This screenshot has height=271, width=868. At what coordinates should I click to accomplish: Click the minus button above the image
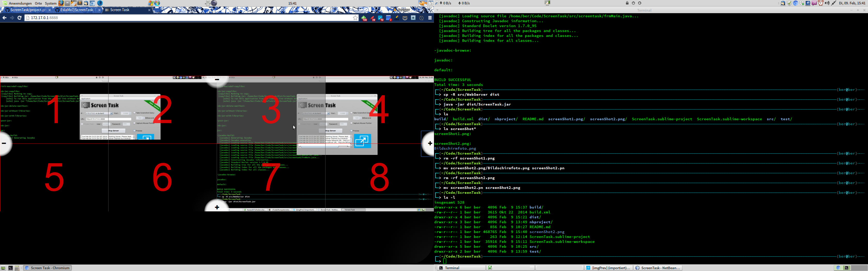(217, 79)
